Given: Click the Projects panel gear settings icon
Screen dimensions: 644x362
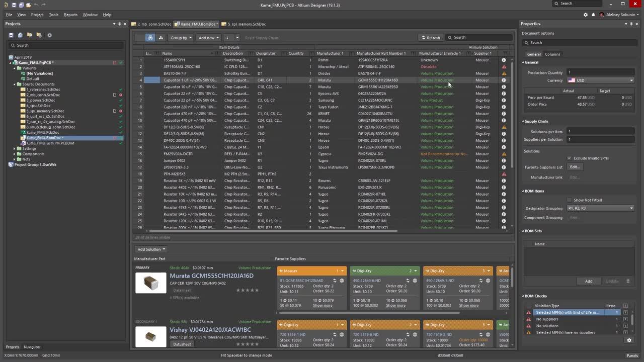Looking at the screenshot, I should (49, 35).
